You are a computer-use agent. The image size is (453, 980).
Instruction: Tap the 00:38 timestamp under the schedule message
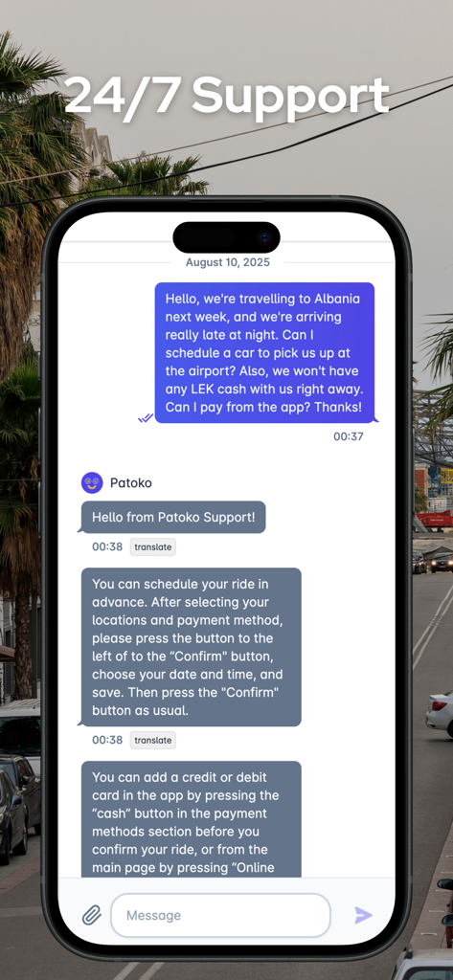point(107,740)
